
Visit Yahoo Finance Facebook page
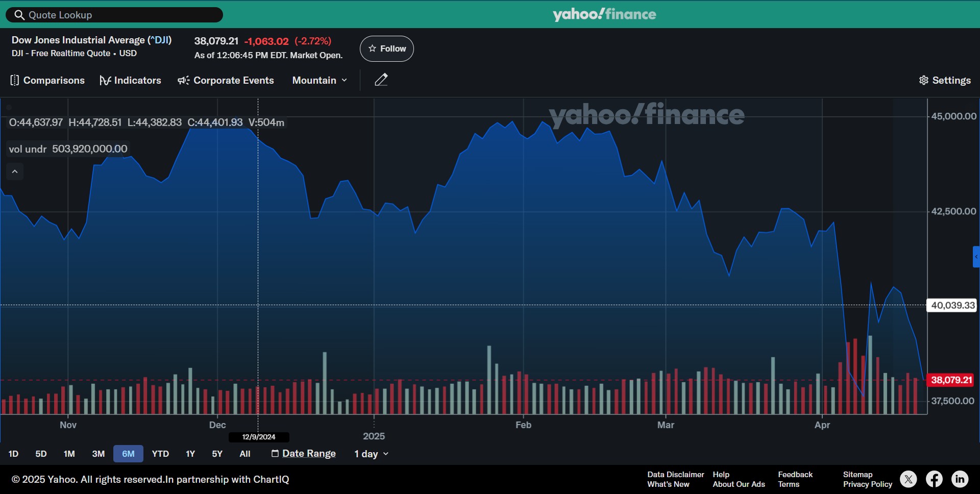tap(934, 479)
